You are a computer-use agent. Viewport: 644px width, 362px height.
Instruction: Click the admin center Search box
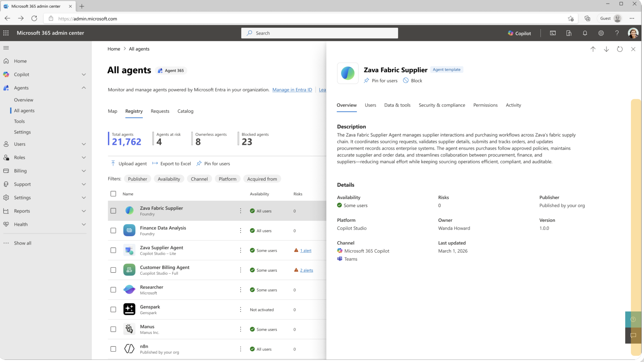point(320,33)
